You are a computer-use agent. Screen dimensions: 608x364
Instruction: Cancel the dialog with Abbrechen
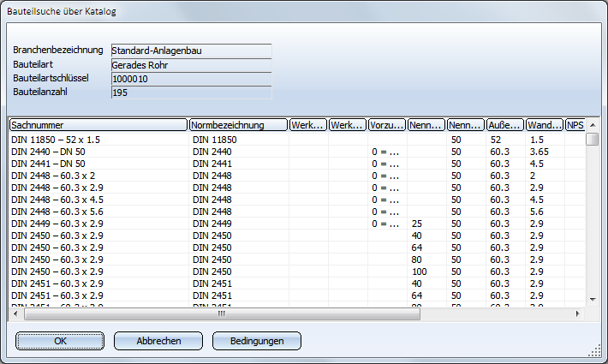coord(158,341)
